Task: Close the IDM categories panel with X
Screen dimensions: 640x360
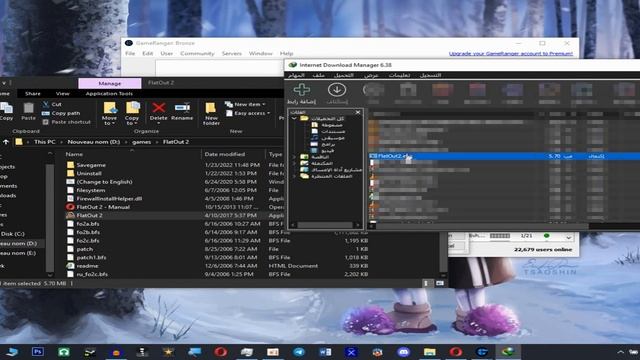Action: tap(358, 112)
